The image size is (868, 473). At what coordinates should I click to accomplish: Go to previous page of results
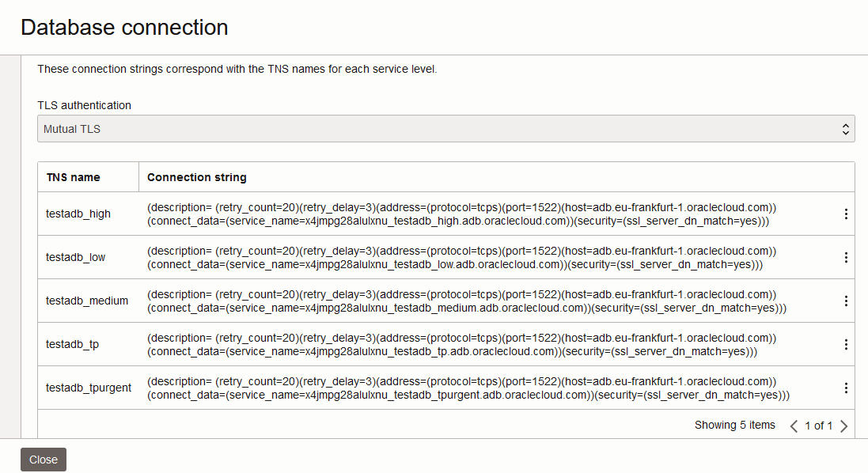(x=794, y=426)
